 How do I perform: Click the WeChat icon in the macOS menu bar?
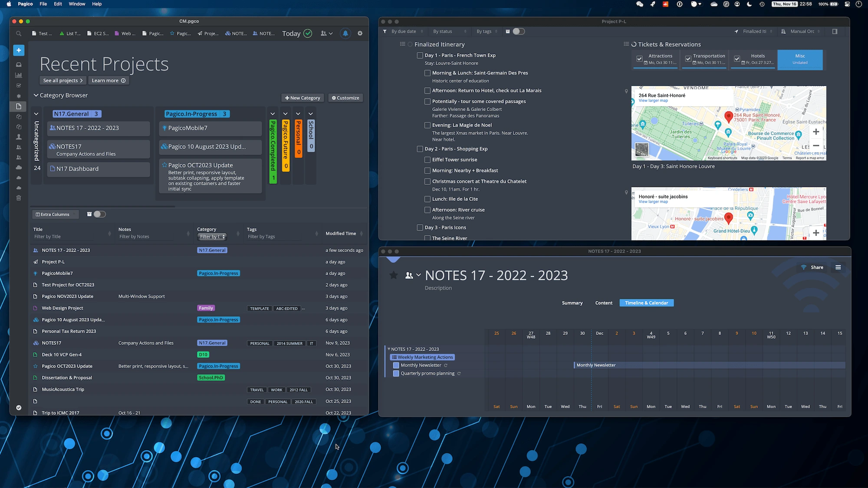click(640, 4)
